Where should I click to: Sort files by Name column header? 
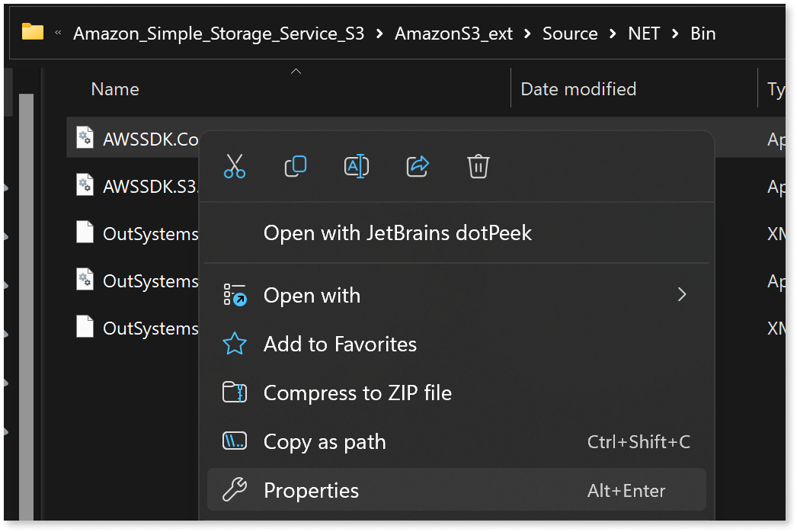pyautogui.click(x=115, y=89)
